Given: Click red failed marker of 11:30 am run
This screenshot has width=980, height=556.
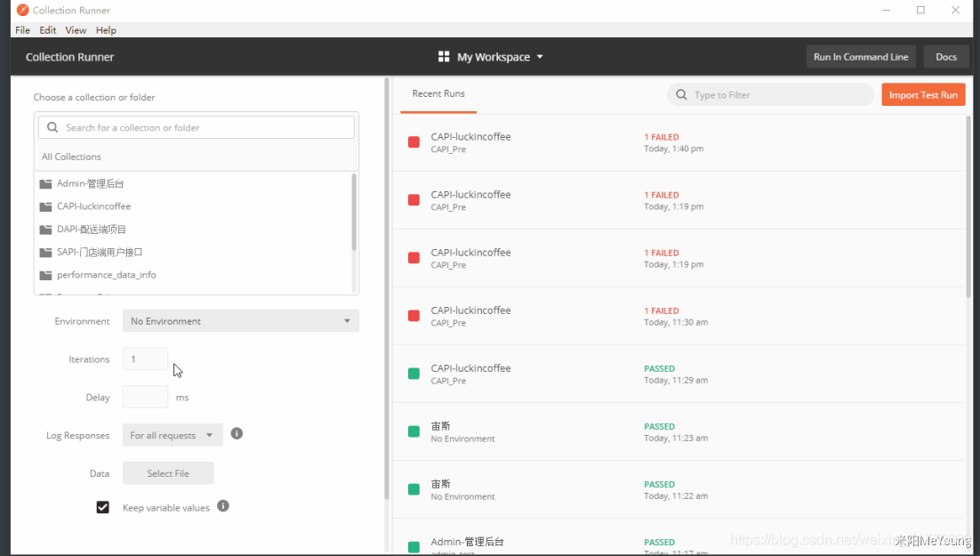Looking at the screenshot, I should 414,315.
